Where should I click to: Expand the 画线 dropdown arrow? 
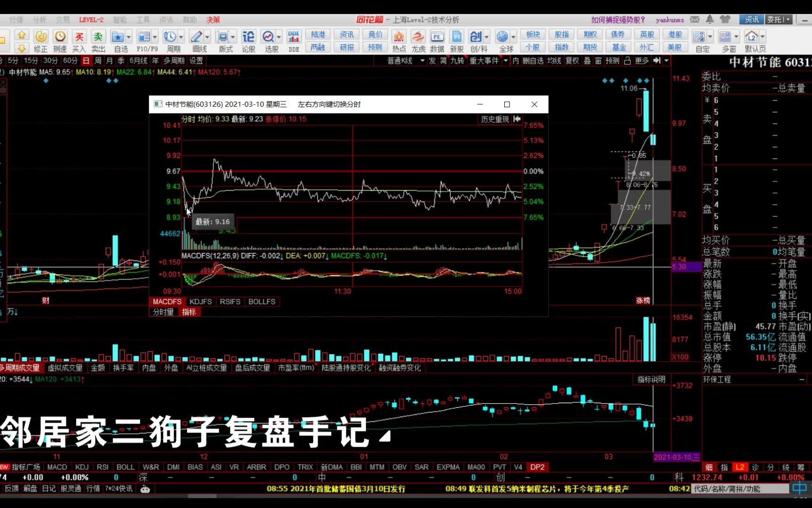(x=207, y=37)
